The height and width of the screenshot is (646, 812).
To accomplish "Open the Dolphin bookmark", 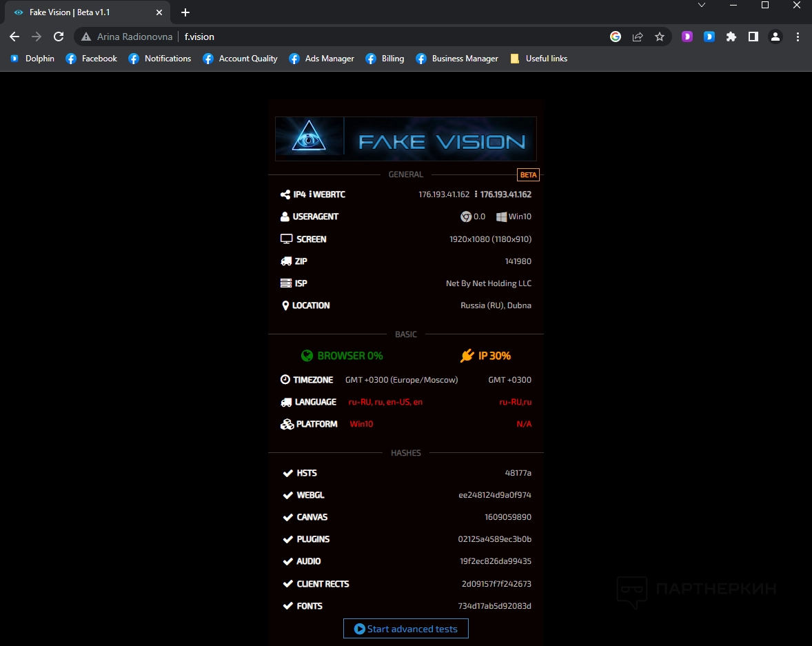I will tap(32, 59).
